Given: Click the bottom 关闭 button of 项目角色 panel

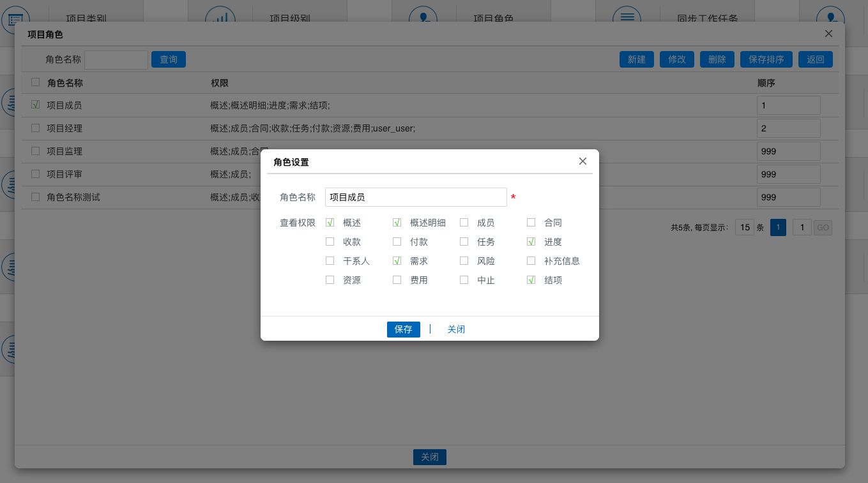Looking at the screenshot, I should (x=429, y=457).
